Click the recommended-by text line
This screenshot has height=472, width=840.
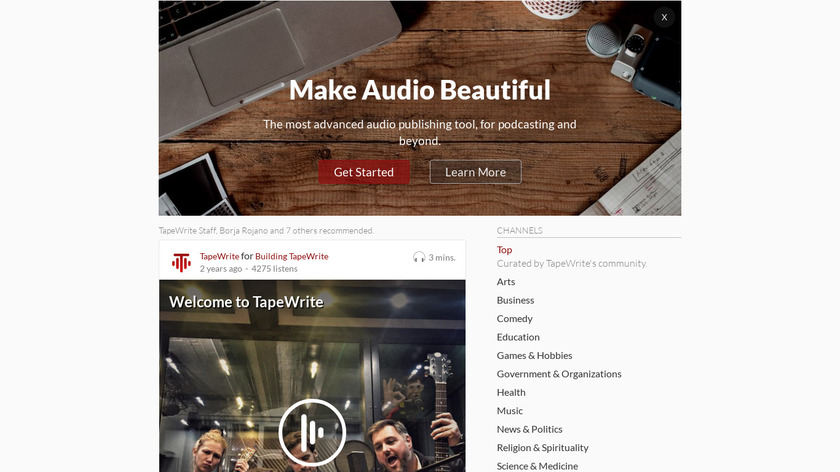tap(266, 231)
